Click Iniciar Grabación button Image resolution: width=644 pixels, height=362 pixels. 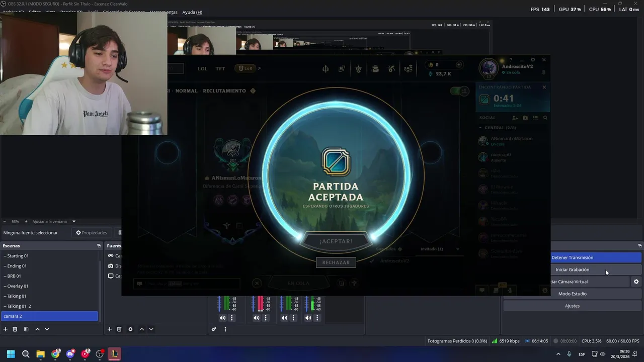[x=596, y=269]
